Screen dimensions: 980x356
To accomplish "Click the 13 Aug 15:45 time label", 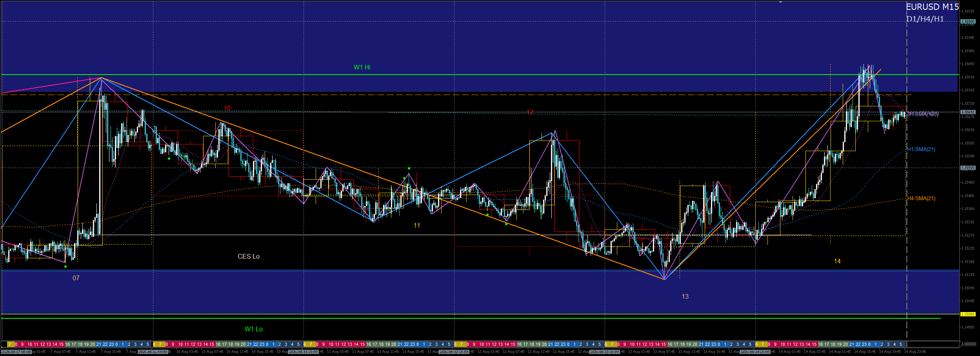I will coord(715,352).
